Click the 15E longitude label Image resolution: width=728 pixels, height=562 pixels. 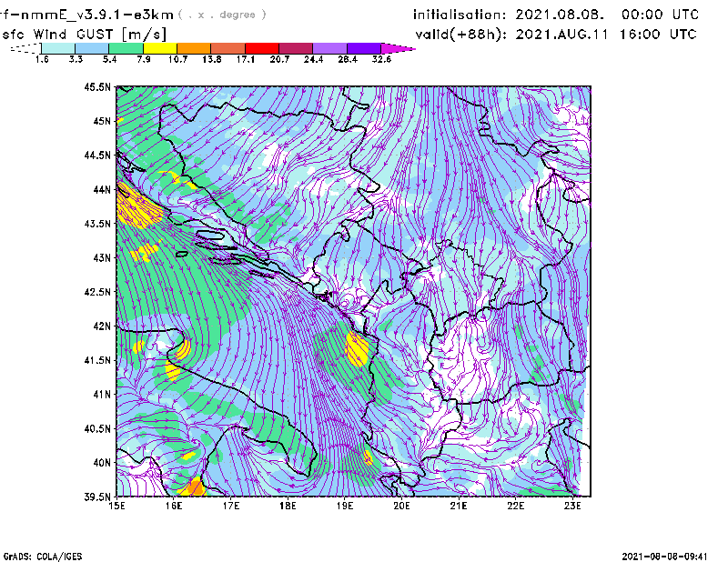pyautogui.click(x=116, y=506)
